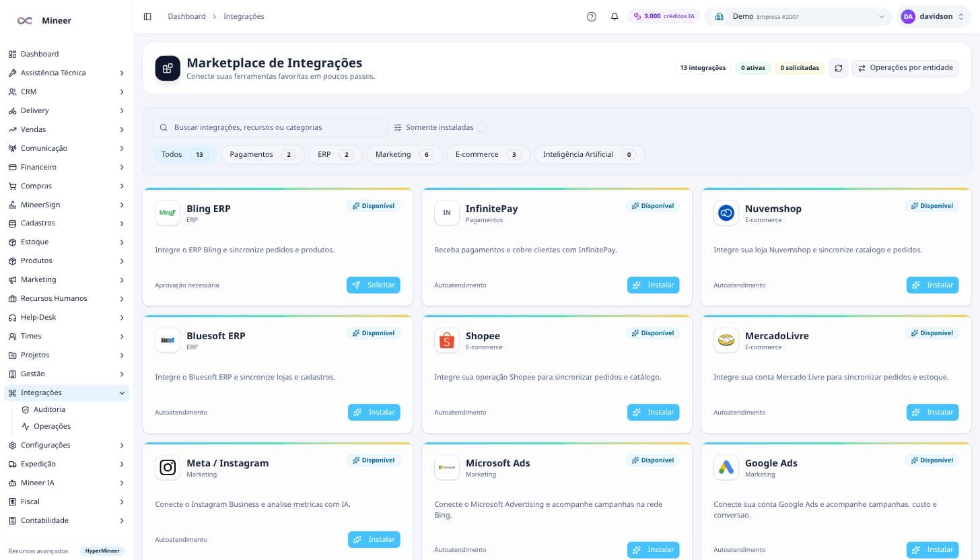
Task: Click the refresh integrations icon button
Action: [x=839, y=68]
